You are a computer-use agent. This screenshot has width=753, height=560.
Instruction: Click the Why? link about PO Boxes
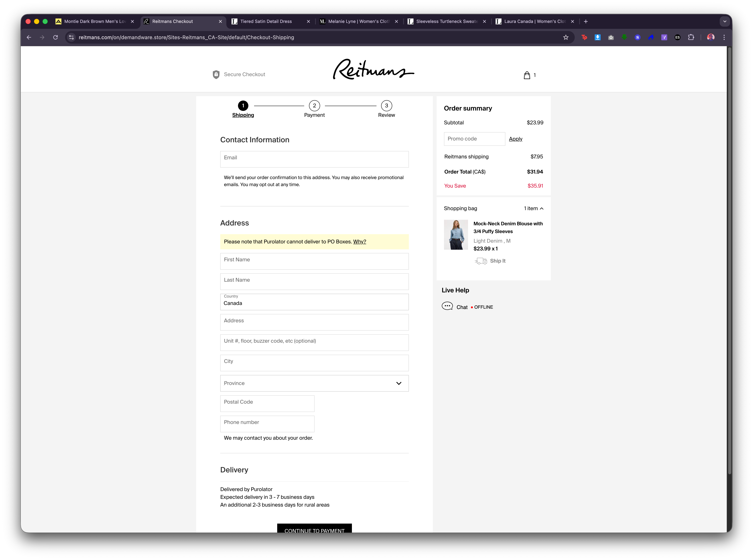[359, 242]
